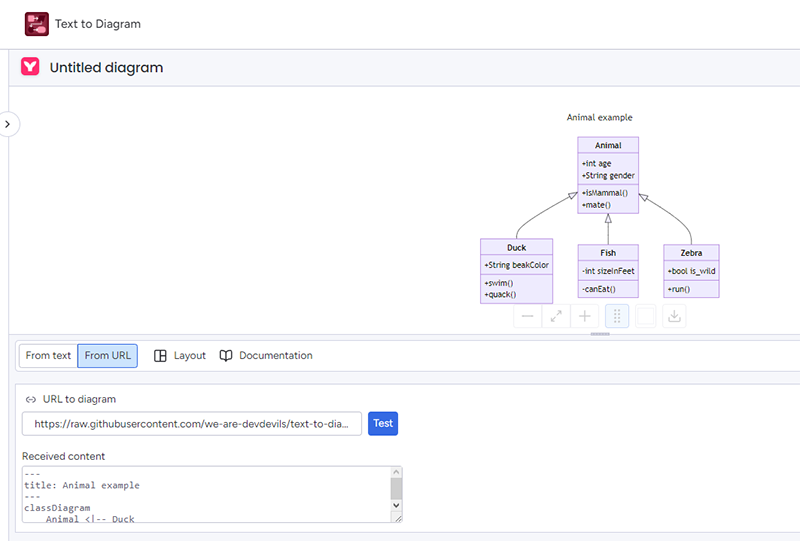Open the Layout option

pyautogui.click(x=180, y=356)
